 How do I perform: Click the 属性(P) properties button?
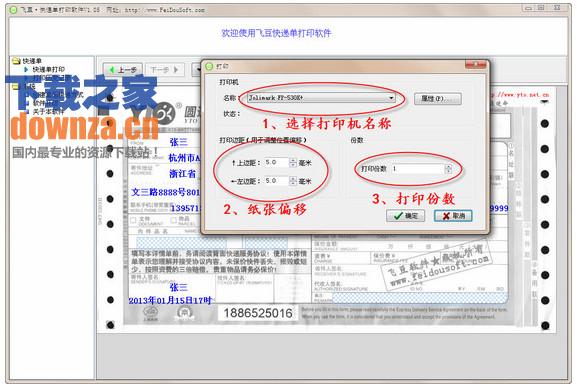(x=438, y=99)
